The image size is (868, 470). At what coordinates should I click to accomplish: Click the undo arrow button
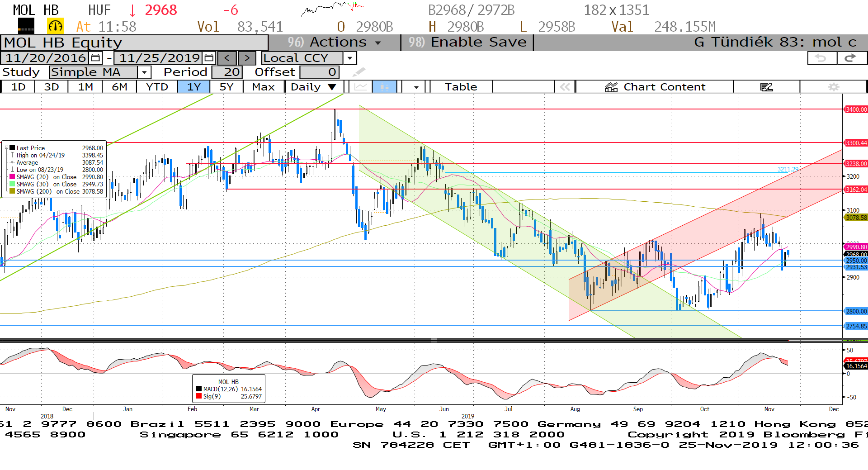[821, 58]
